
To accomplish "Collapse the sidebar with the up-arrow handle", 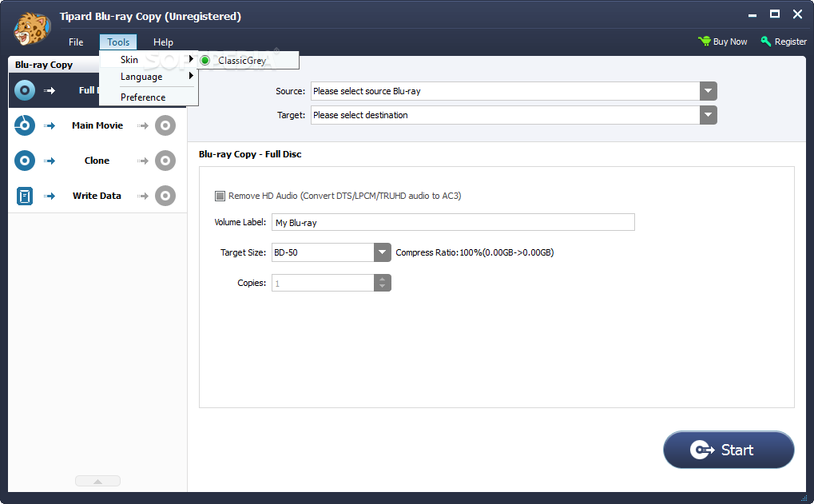I will click(x=97, y=481).
